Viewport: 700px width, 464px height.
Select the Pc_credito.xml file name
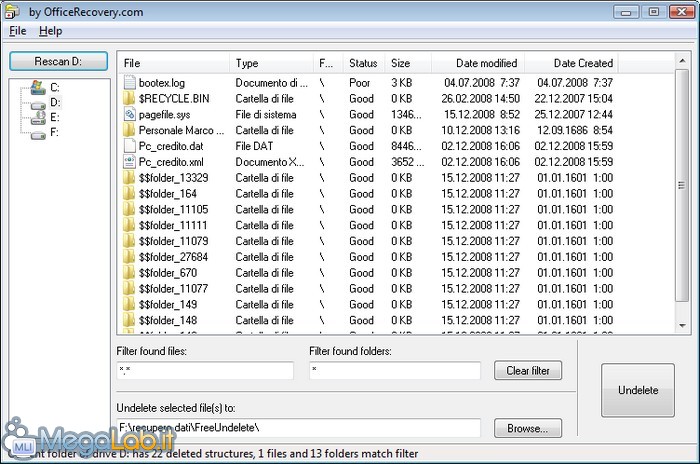tap(171, 162)
